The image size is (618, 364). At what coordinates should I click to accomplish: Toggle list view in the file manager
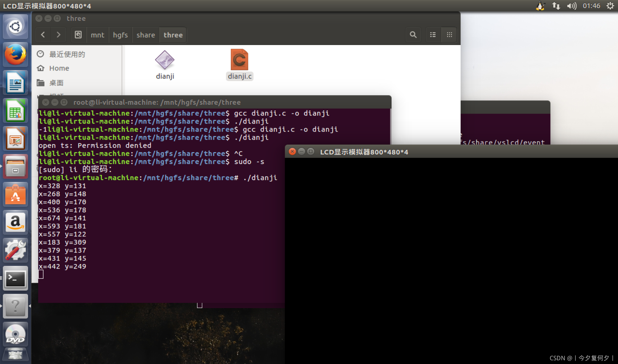pos(433,34)
